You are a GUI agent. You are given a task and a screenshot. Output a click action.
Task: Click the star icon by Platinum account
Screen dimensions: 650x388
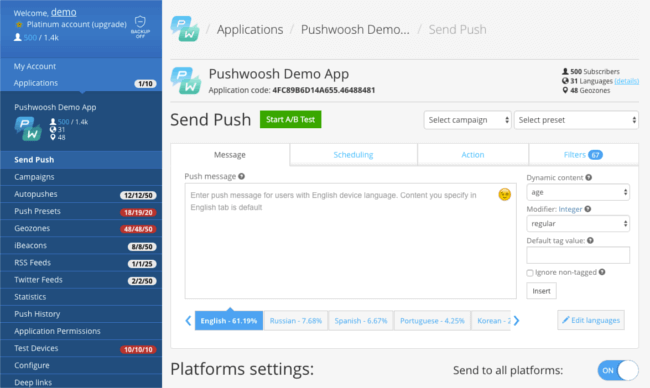click(19, 24)
